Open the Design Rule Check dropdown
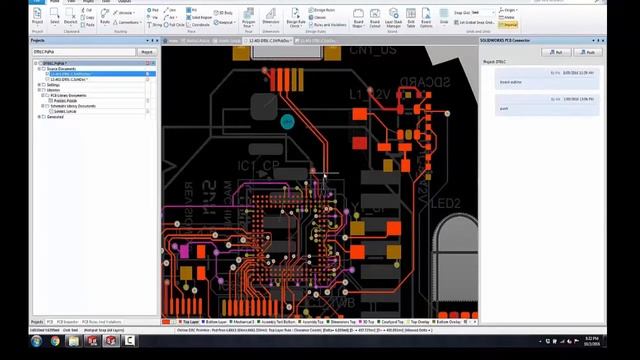The width and height of the screenshot is (640, 360). point(296,18)
